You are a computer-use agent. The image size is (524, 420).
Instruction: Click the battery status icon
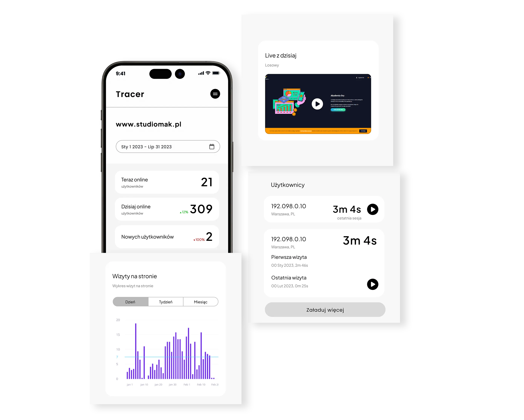pos(216,74)
